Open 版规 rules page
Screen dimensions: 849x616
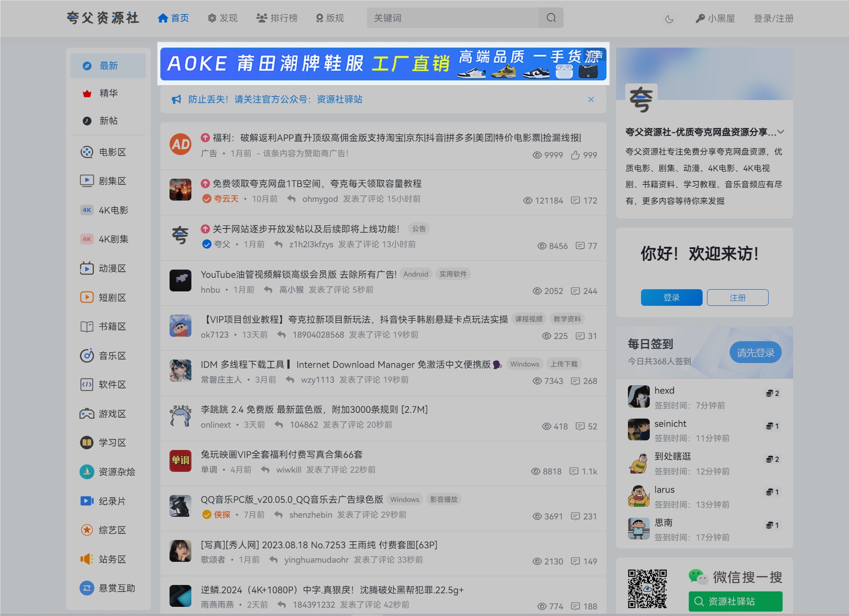click(330, 18)
